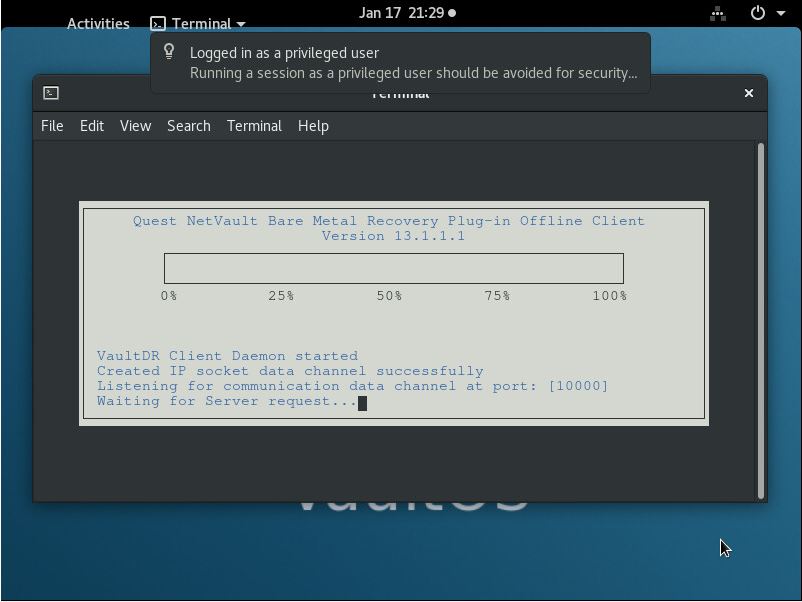Open the Activities overview
The image size is (802, 602).
coord(98,24)
